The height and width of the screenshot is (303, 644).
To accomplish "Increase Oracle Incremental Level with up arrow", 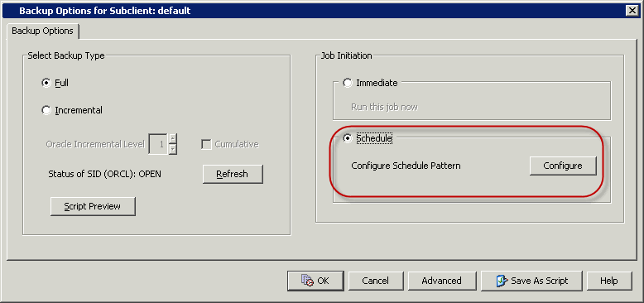I will [173, 139].
